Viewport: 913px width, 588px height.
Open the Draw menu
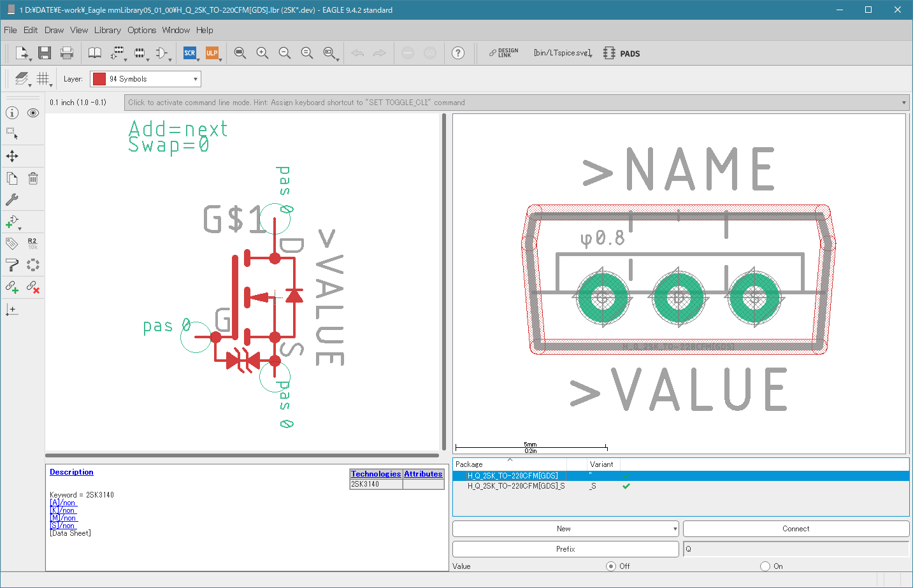(x=54, y=30)
